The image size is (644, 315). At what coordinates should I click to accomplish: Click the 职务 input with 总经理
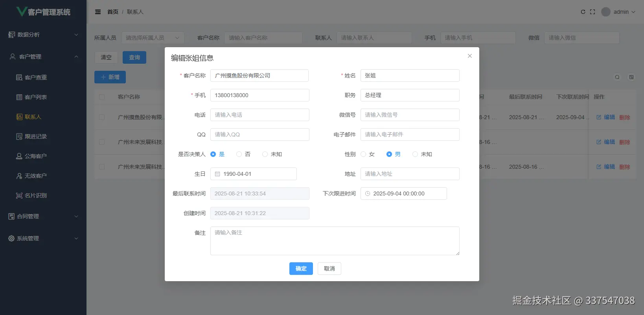coord(410,95)
